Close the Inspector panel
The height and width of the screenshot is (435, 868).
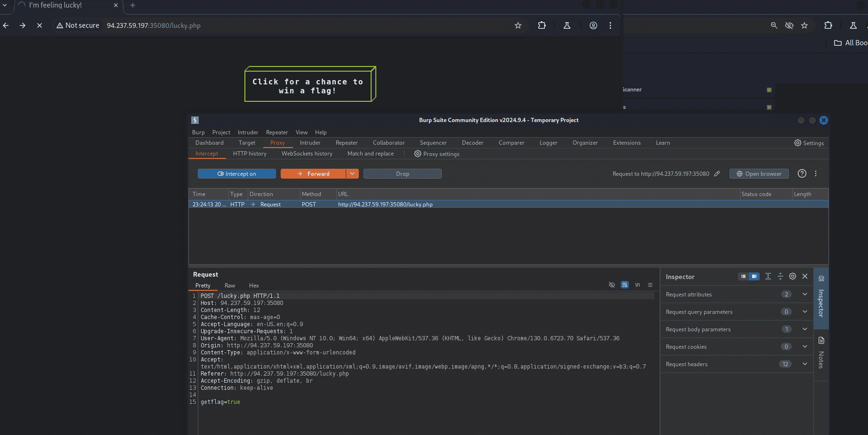point(805,277)
